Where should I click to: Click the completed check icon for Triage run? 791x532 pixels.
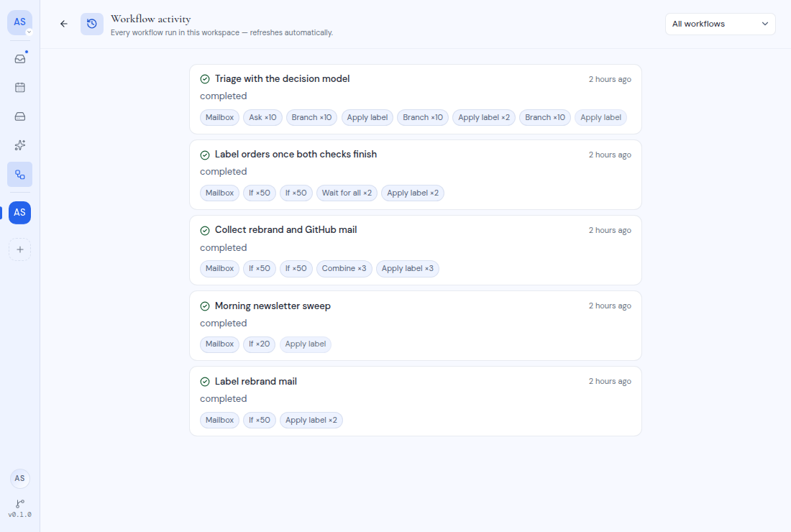tap(205, 79)
